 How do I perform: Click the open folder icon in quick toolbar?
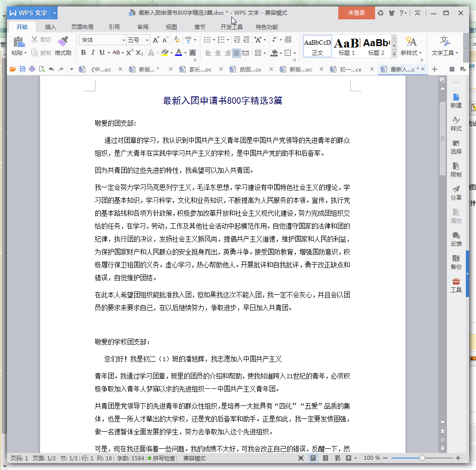(13, 69)
